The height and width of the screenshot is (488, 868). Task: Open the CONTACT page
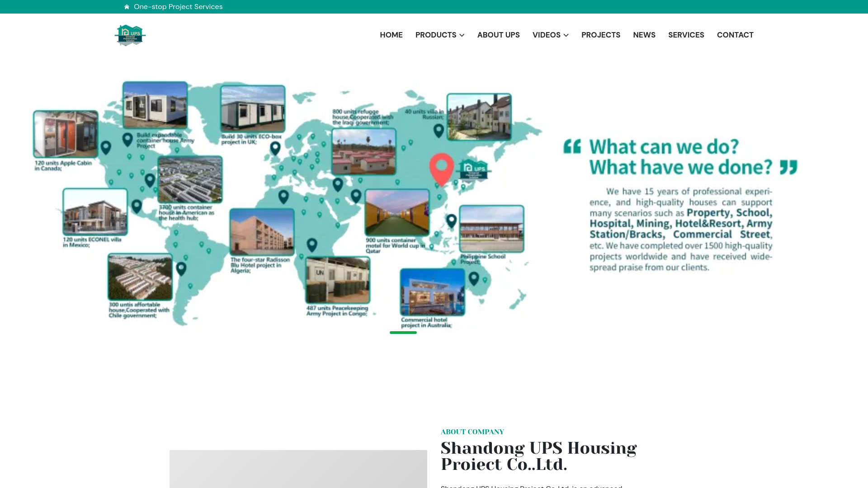(735, 35)
